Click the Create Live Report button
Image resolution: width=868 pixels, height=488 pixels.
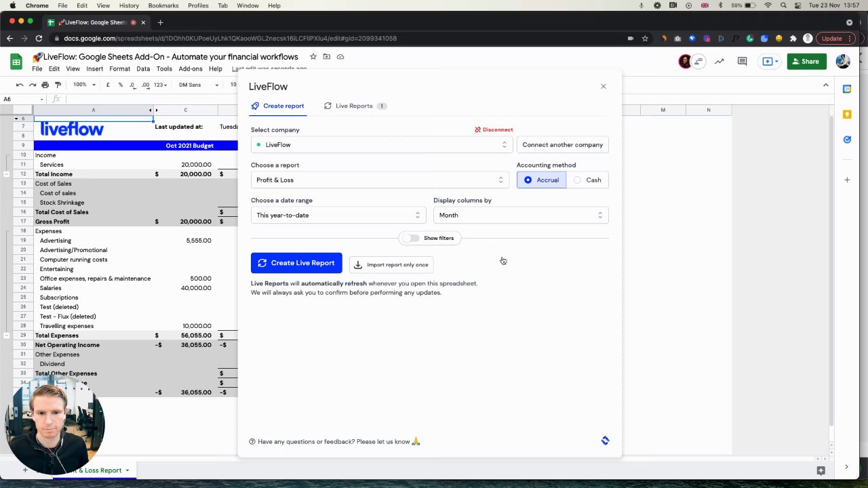click(296, 263)
